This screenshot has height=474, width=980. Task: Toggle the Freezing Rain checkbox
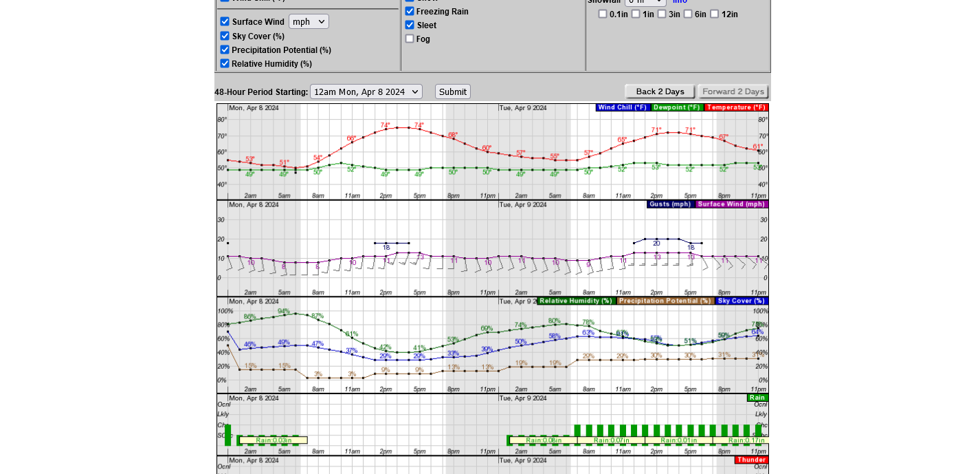pos(410,11)
